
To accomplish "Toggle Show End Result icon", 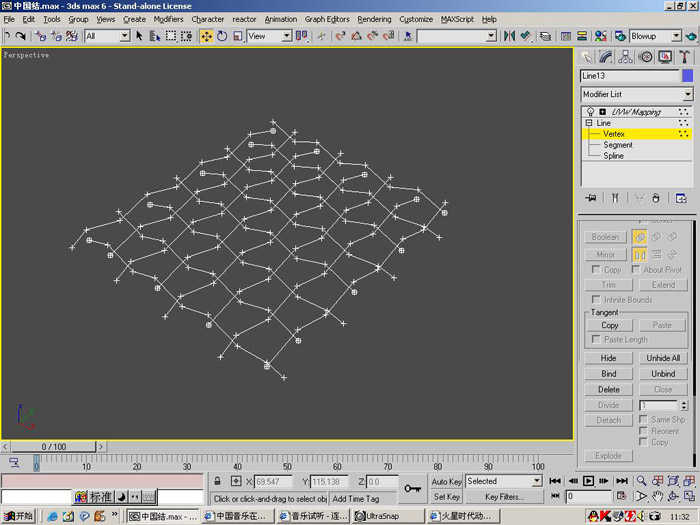I will click(x=615, y=198).
